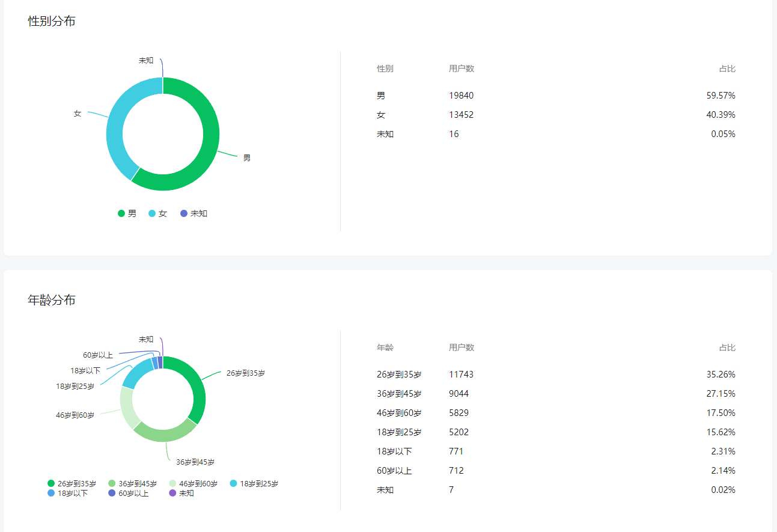Viewport: 777px width, 532px height.
Task: Select the user count 5829
Action: point(459,413)
